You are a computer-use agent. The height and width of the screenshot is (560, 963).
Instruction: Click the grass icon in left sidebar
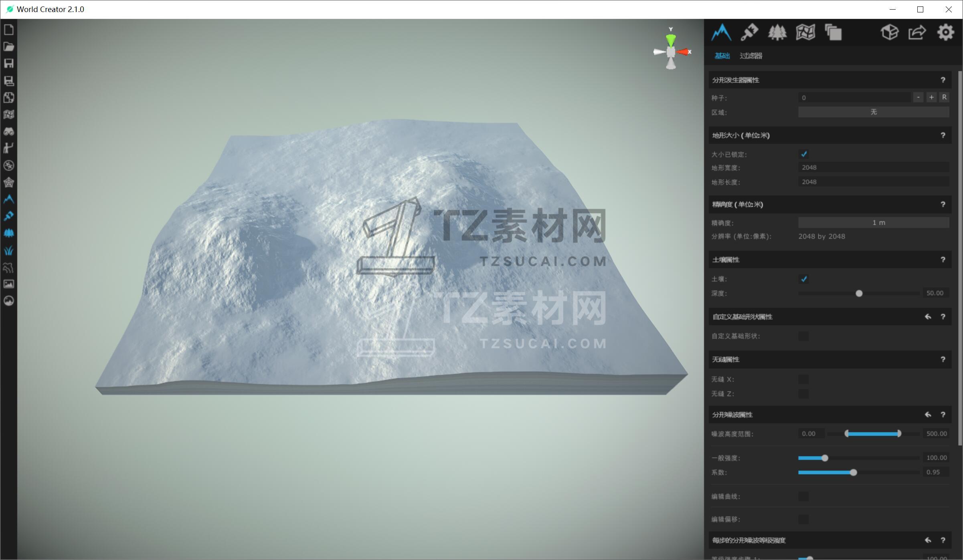tap(9, 250)
